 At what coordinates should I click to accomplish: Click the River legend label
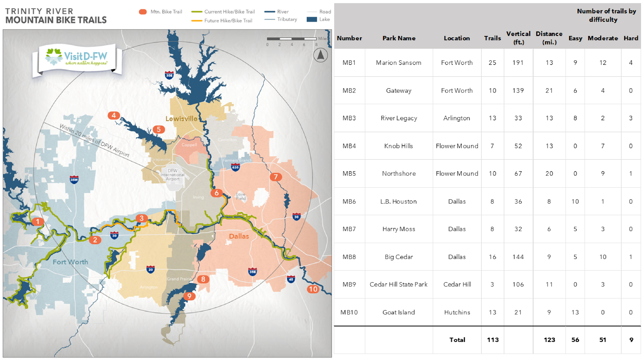(x=283, y=12)
